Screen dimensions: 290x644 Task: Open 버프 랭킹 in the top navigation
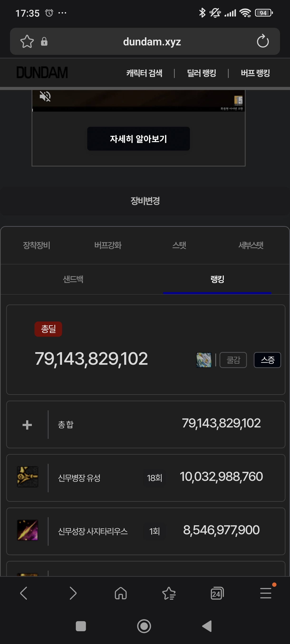pyautogui.click(x=256, y=73)
